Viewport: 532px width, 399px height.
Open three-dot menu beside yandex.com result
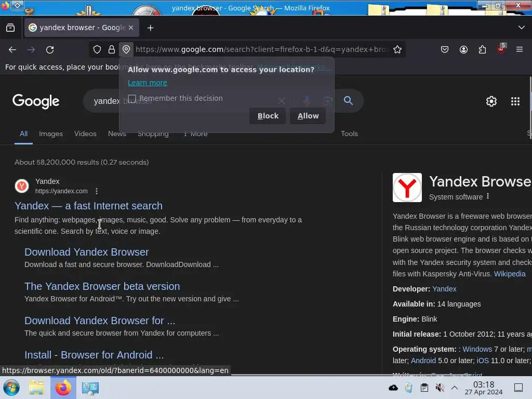[97, 191]
